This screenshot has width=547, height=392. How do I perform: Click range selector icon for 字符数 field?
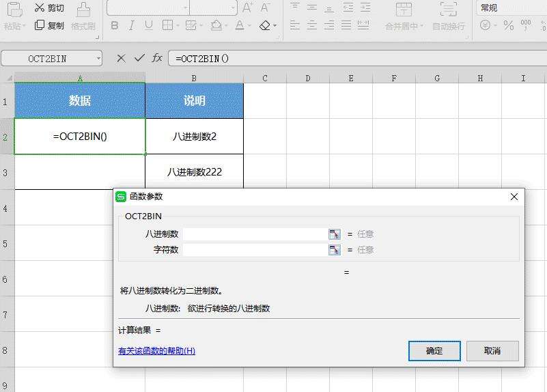334,250
